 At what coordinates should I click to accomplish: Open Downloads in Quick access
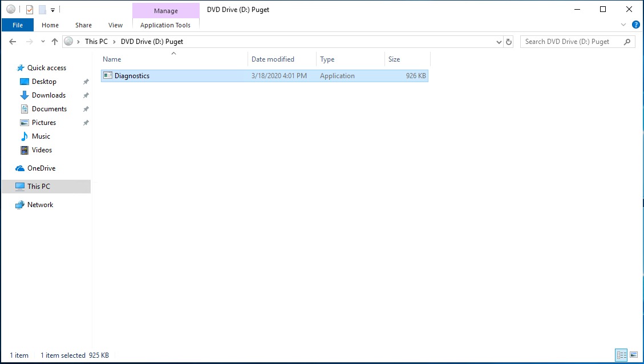pyautogui.click(x=48, y=95)
